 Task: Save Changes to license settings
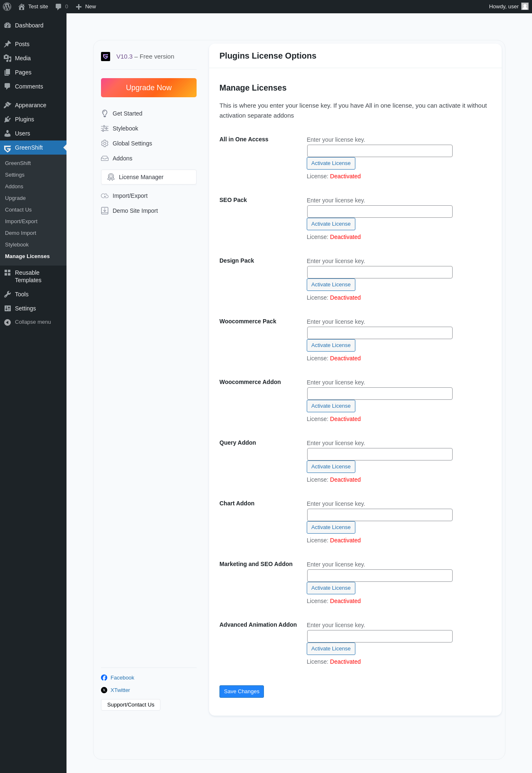point(241,692)
